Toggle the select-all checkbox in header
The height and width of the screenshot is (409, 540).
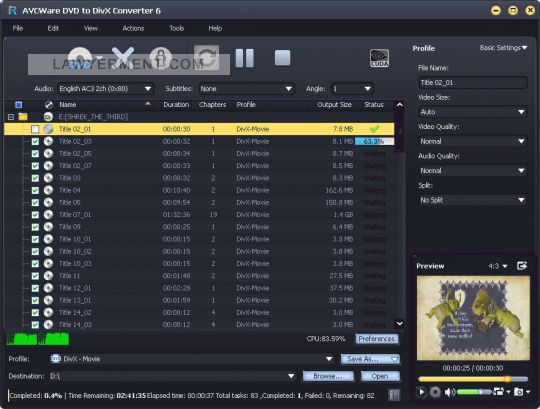(x=19, y=105)
